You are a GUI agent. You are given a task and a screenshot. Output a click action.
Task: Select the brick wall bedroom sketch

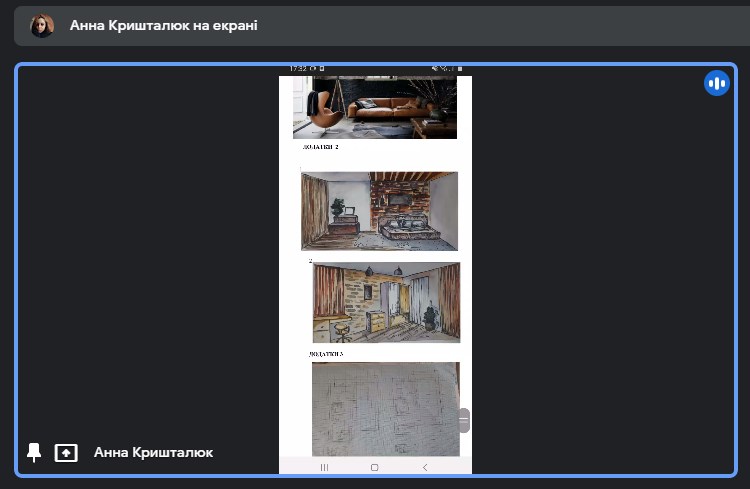(379, 211)
